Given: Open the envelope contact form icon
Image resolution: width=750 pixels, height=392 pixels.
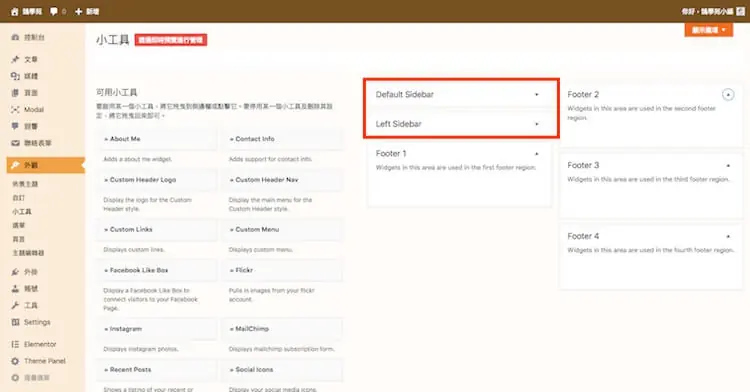Looking at the screenshot, I should pos(15,143).
